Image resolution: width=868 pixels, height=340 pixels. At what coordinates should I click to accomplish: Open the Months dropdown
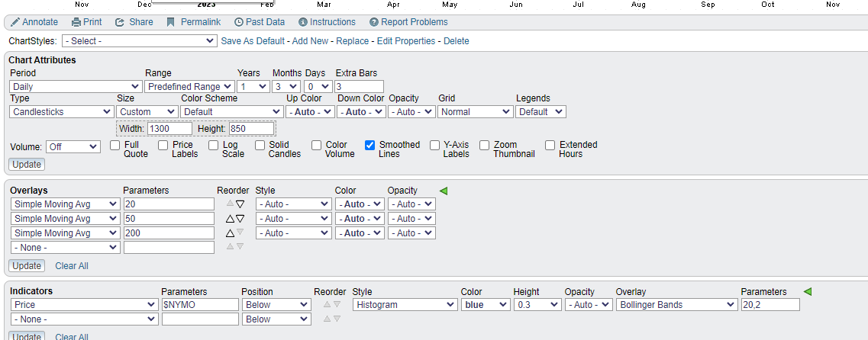coord(286,86)
